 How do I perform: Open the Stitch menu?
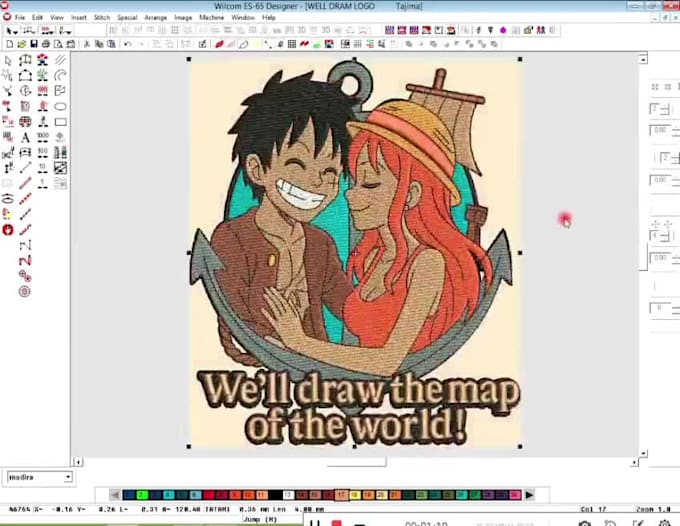point(102,18)
